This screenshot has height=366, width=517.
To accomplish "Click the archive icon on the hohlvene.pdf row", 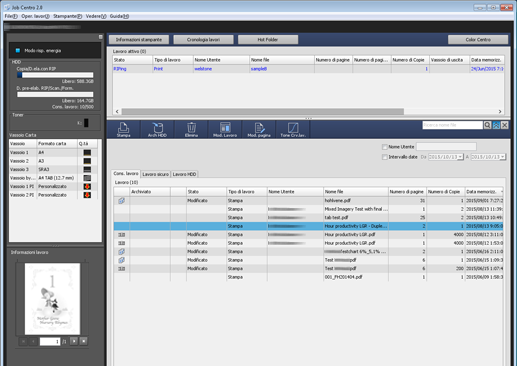I will (122, 201).
